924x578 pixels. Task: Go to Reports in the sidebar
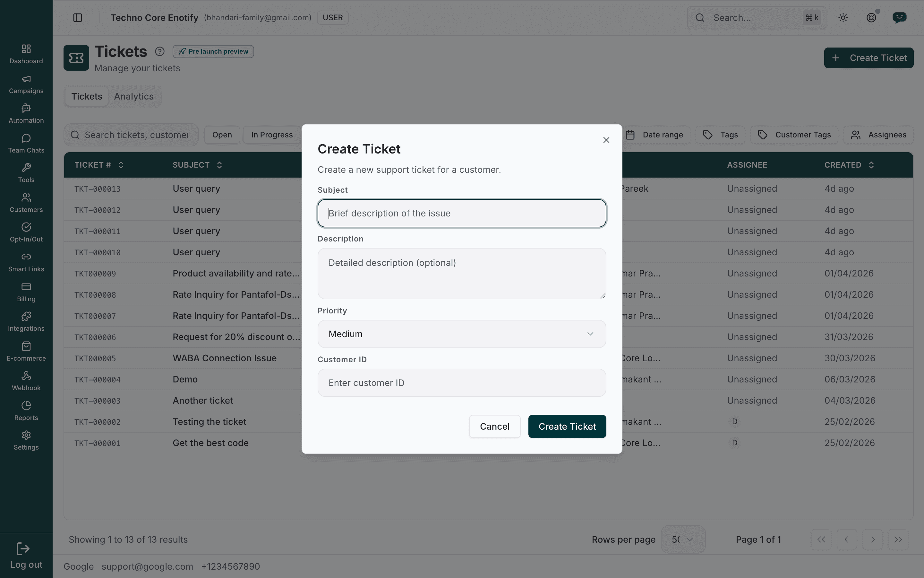coord(26,411)
